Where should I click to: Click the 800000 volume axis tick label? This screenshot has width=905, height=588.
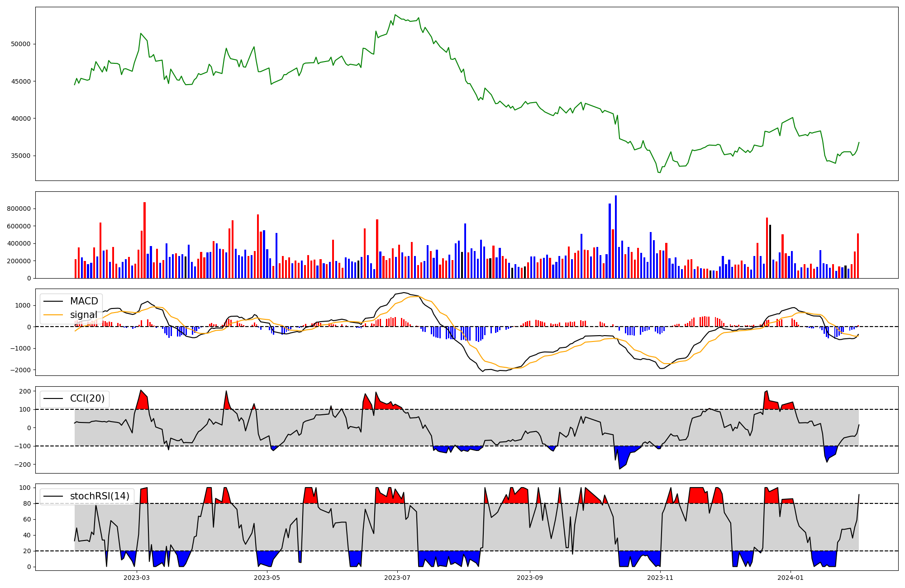19,209
